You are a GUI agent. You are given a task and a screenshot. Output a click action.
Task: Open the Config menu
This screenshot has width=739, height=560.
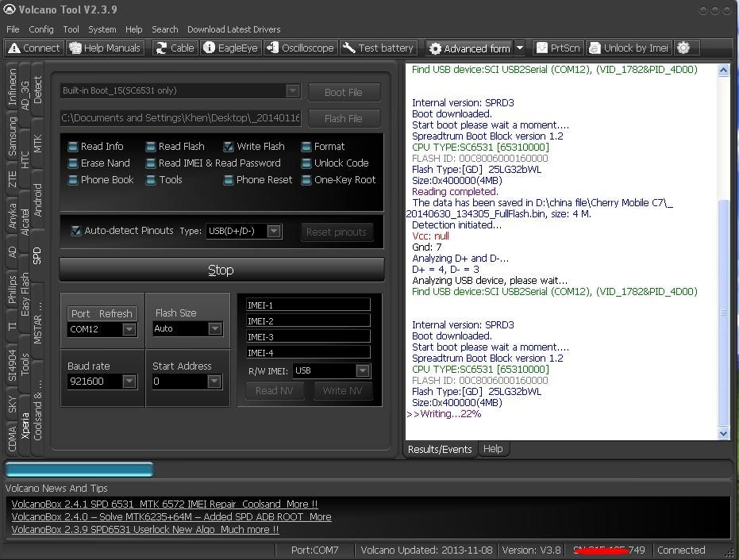(41, 29)
